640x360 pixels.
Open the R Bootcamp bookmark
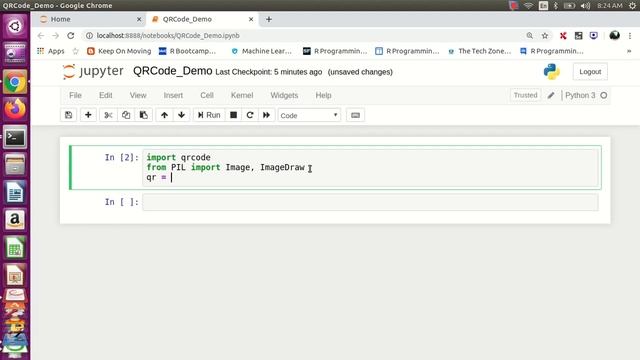(x=187, y=51)
